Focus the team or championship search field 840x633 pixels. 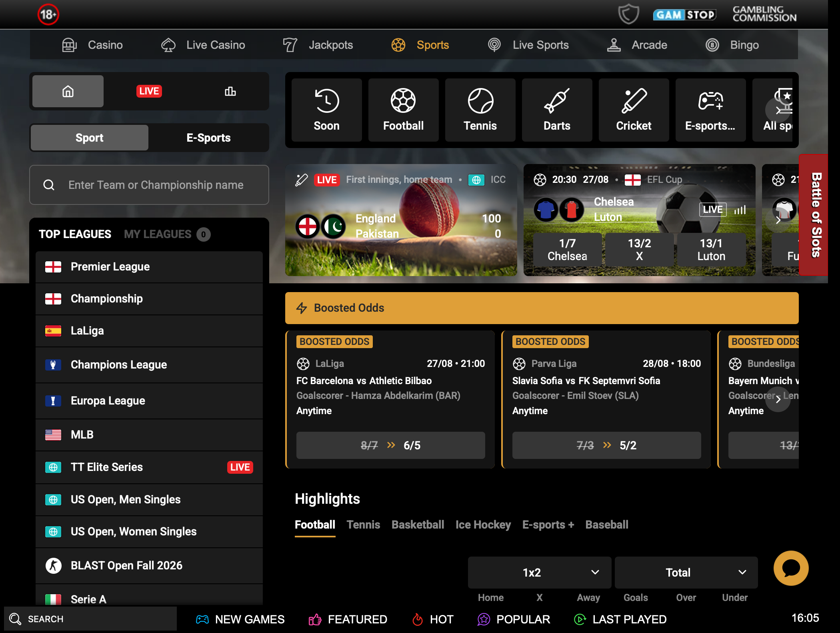pyautogui.click(x=149, y=185)
